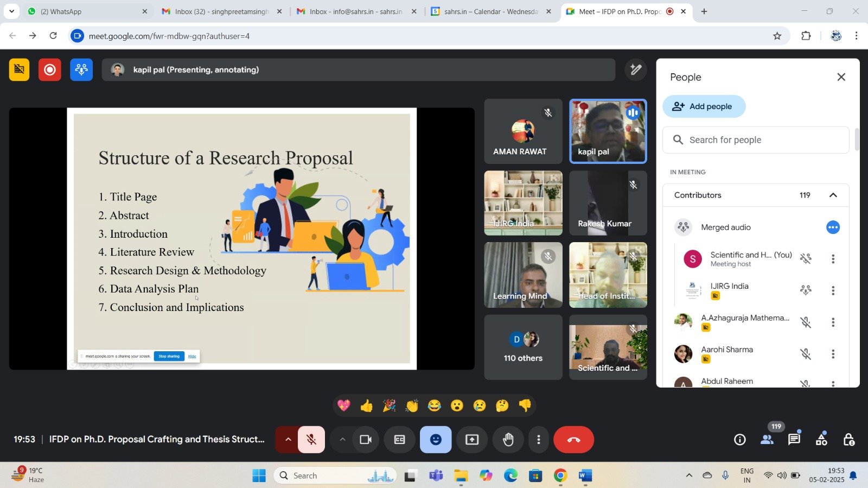
Task: Open the activities shapes icon
Action: click(822, 440)
